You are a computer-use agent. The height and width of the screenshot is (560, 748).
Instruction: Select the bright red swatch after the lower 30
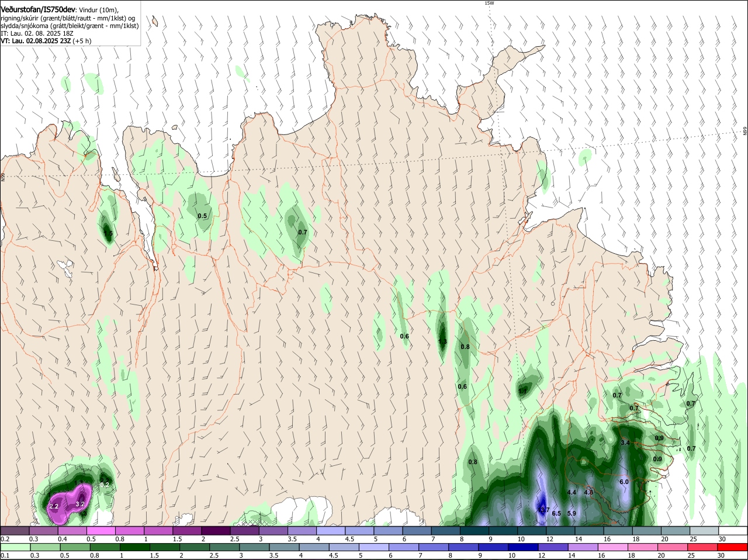click(733, 547)
